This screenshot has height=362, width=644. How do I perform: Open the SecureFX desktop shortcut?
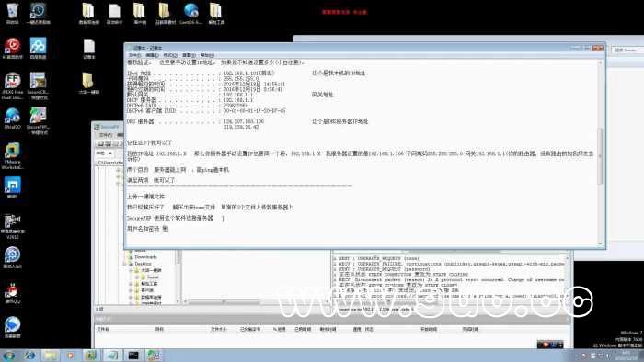(x=38, y=120)
